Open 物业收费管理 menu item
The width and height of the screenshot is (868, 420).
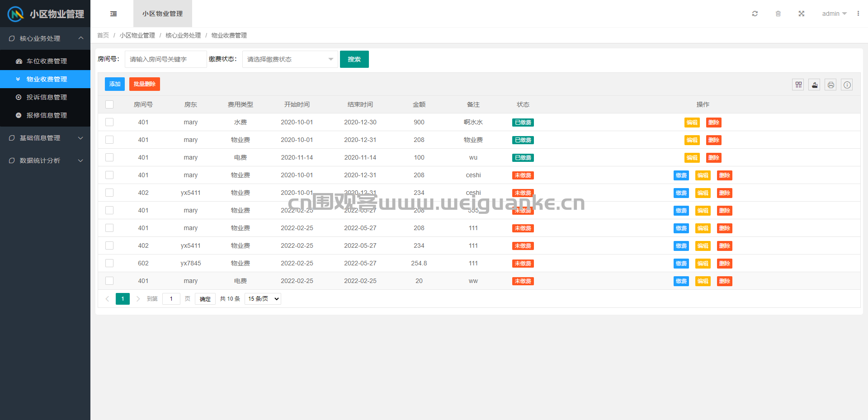coord(45,79)
